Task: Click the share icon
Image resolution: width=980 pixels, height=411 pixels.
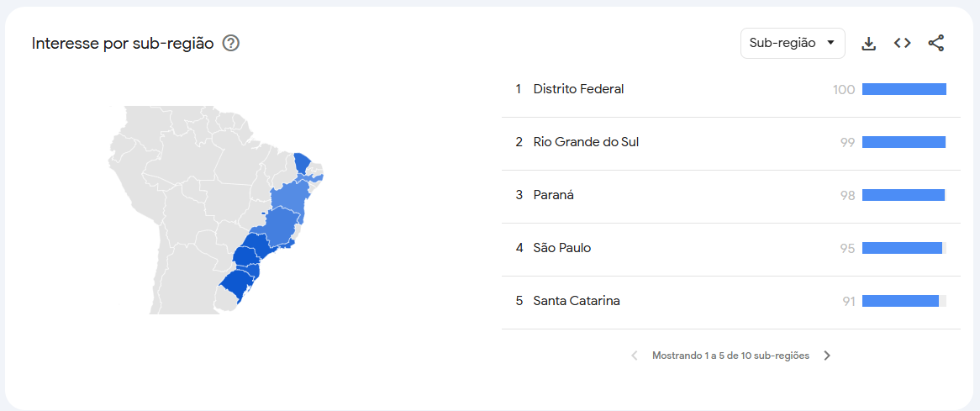Action: pos(935,43)
